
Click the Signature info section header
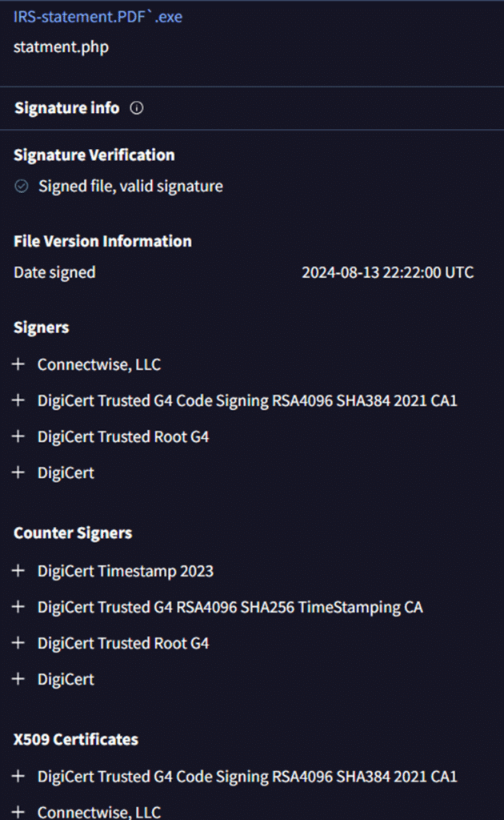tap(67, 108)
